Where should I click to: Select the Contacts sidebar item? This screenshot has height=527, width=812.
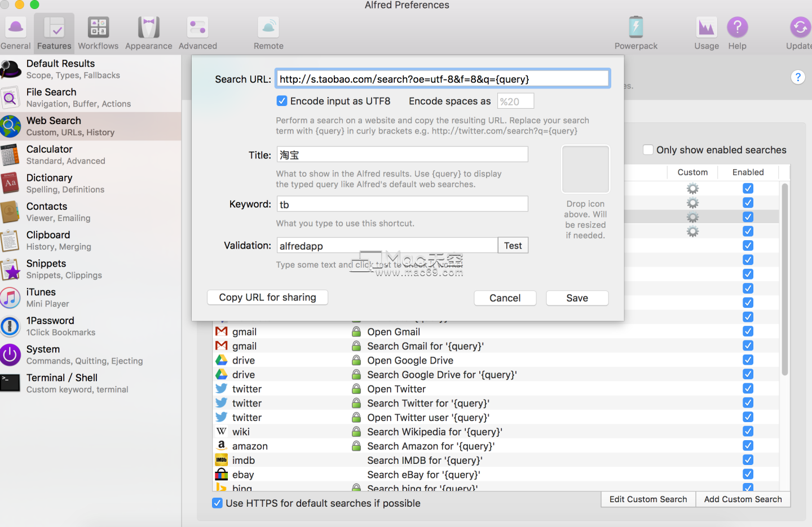tap(91, 212)
